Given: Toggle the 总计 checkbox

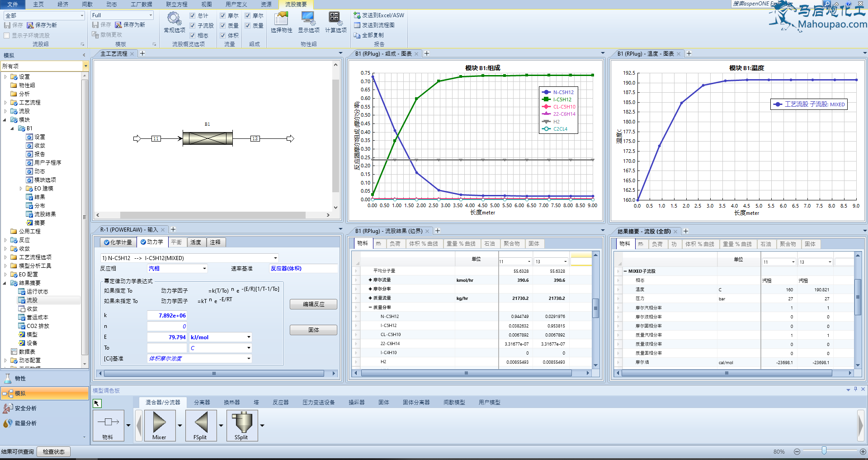Looking at the screenshot, I should [x=193, y=15].
